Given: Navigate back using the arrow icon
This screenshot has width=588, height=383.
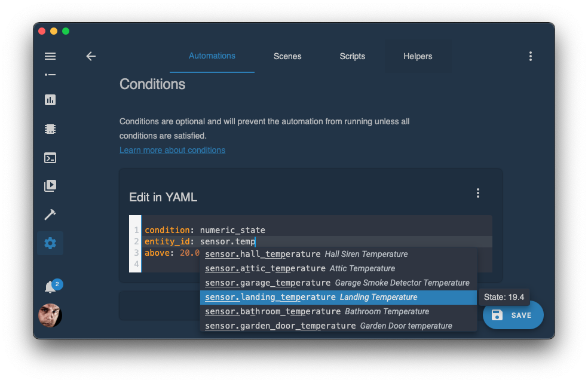Looking at the screenshot, I should click(x=91, y=56).
